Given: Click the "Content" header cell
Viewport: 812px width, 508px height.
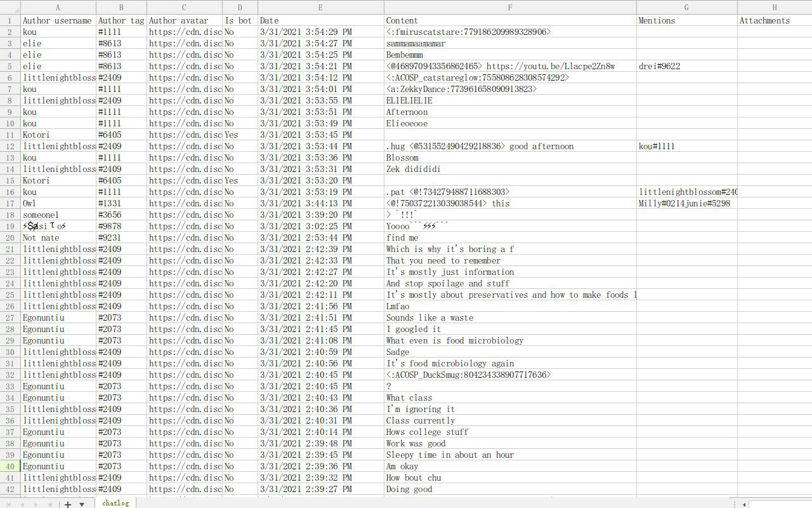Looking at the screenshot, I should 510,20.
